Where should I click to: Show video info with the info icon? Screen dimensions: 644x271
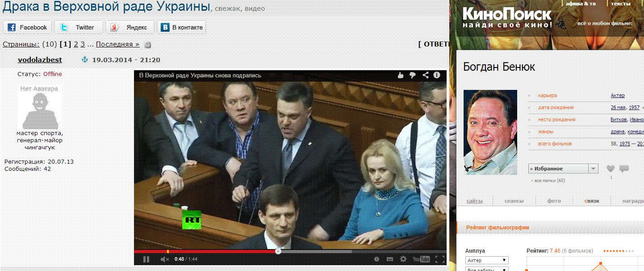click(x=437, y=75)
